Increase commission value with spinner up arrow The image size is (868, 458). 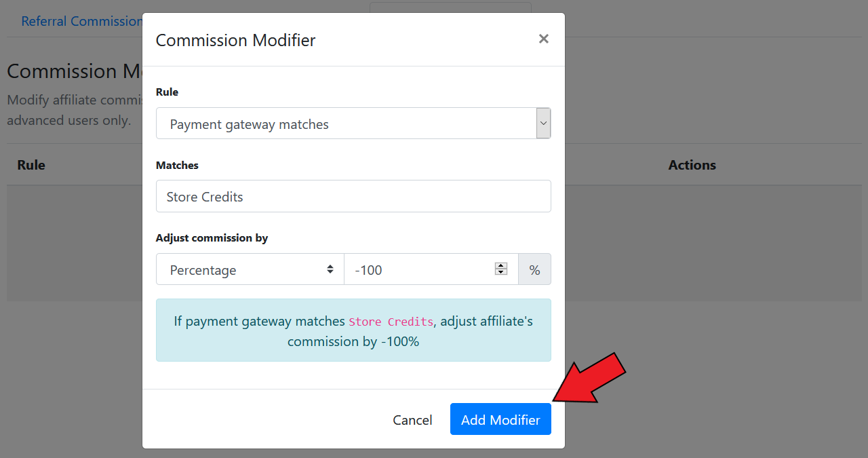click(x=501, y=265)
